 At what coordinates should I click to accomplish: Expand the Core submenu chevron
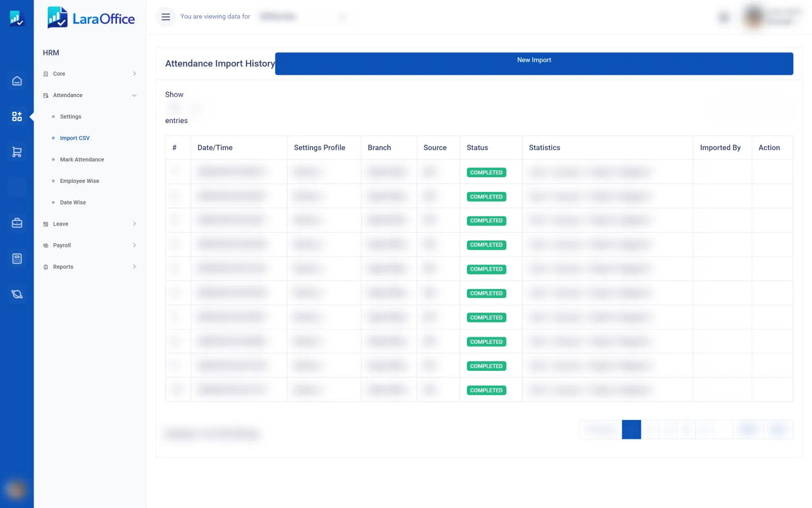click(x=134, y=74)
